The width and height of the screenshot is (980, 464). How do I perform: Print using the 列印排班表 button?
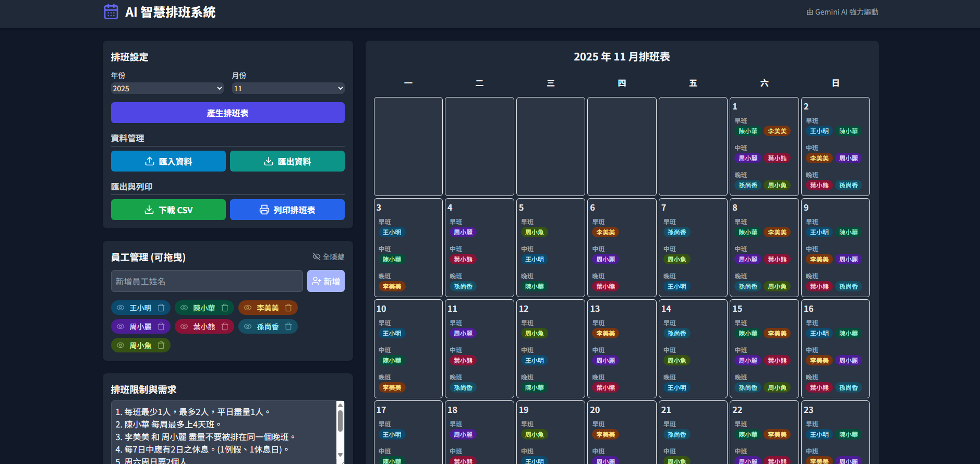[x=287, y=210]
